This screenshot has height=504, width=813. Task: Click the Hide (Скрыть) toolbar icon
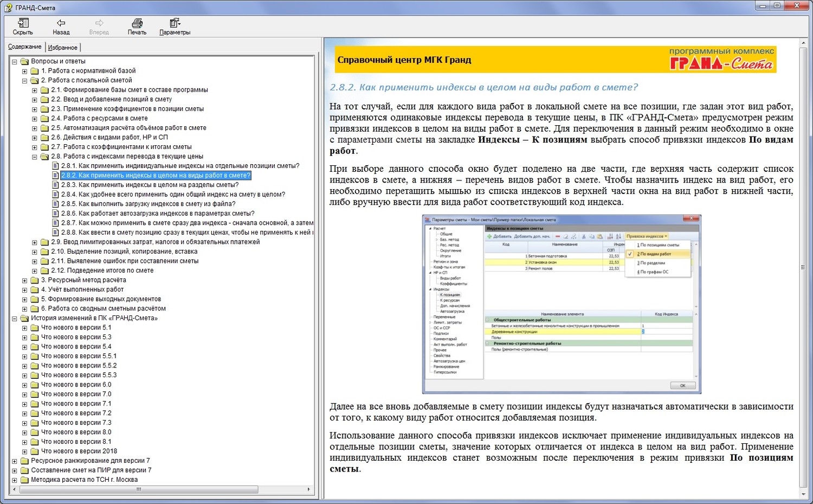[23, 23]
